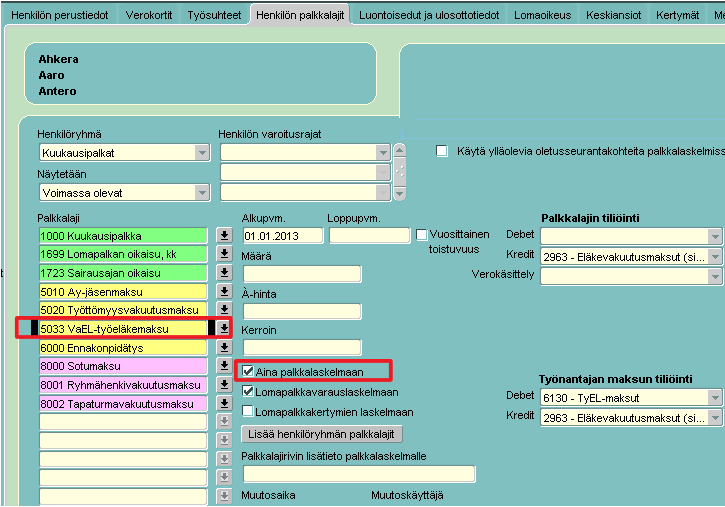This screenshot has height=507, width=725.
Task: Click the arrow icon beside 8002 Tapaturmavakuutusmaksu
Action: click(224, 403)
